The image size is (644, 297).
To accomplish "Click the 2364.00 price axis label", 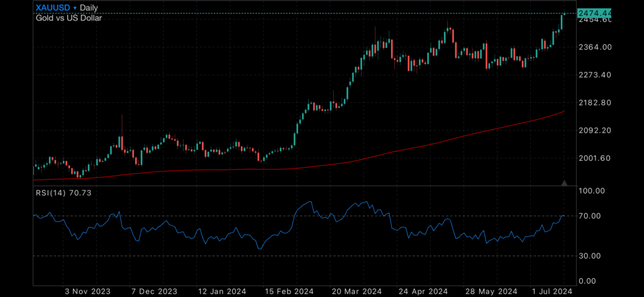I will tap(595, 47).
